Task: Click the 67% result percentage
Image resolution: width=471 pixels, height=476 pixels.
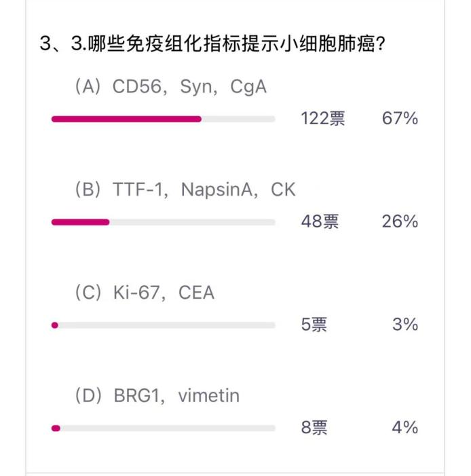Action: 400,119
